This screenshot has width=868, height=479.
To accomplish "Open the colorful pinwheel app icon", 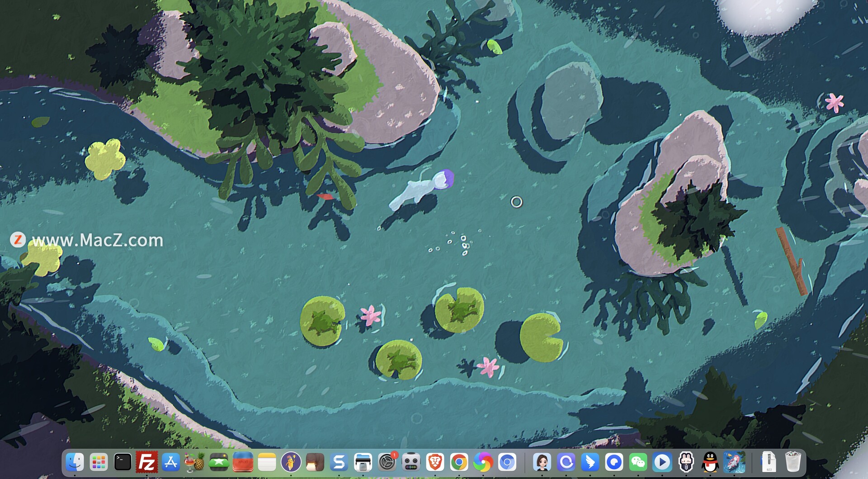I will tap(483, 462).
